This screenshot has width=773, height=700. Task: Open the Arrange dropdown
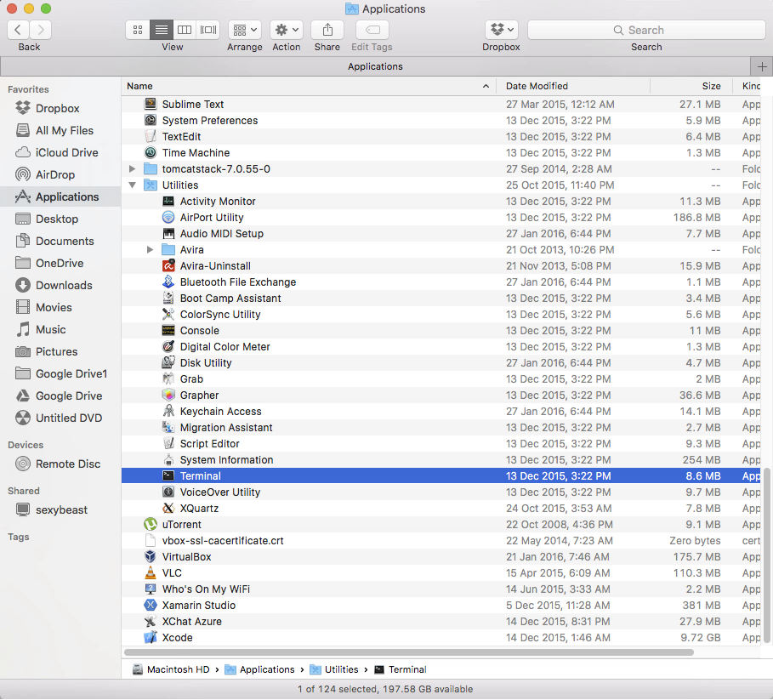[245, 30]
